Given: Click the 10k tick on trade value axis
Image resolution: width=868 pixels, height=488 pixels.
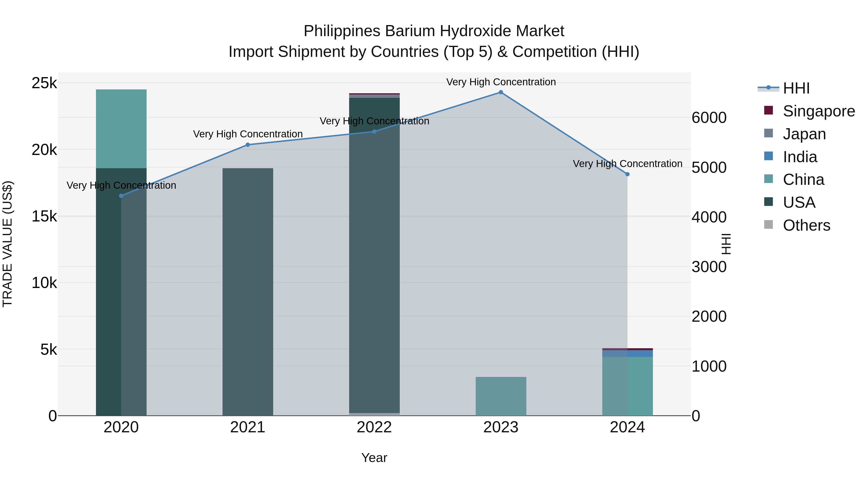Looking at the screenshot, I should pos(44,283).
